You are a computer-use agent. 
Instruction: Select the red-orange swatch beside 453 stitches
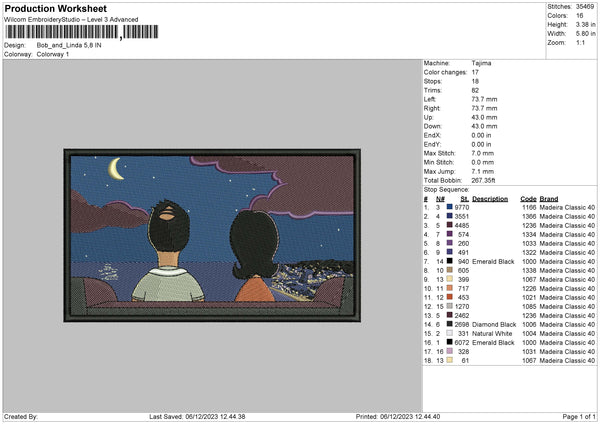(449, 297)
